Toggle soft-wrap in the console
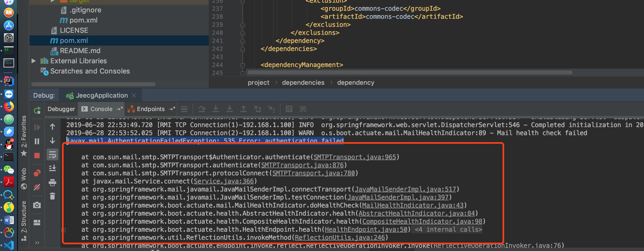644x251 pixels. click(52, 154)
